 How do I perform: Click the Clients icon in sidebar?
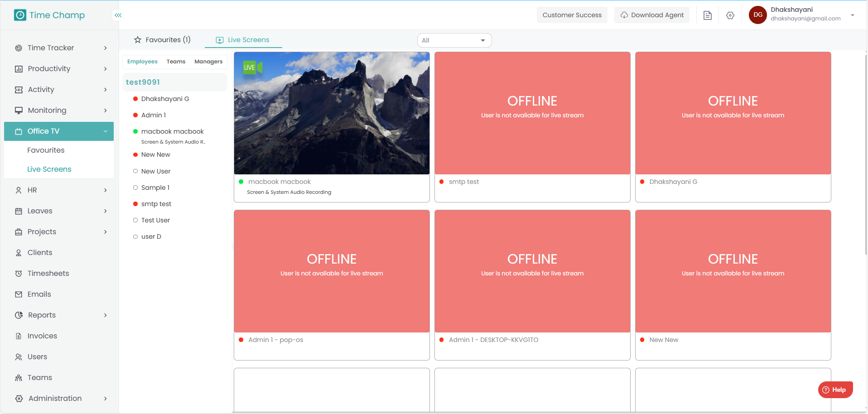point(19,253)
